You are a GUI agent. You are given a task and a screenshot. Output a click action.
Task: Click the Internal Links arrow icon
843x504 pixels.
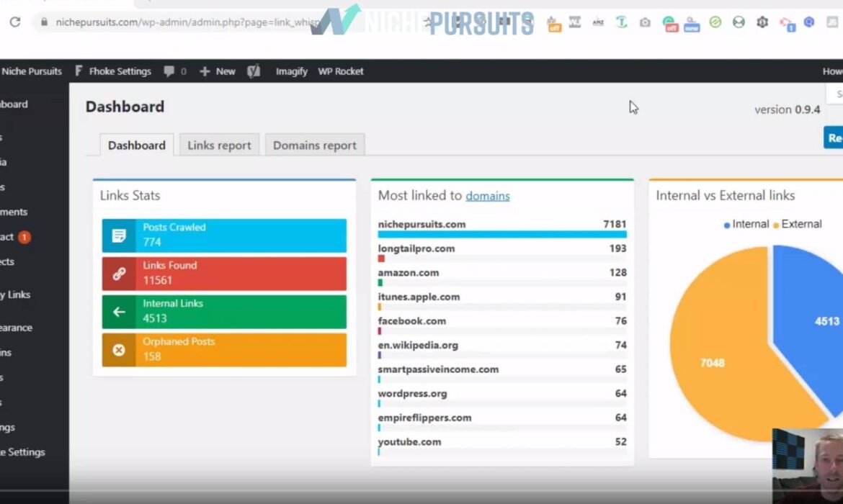coord(119,312)
